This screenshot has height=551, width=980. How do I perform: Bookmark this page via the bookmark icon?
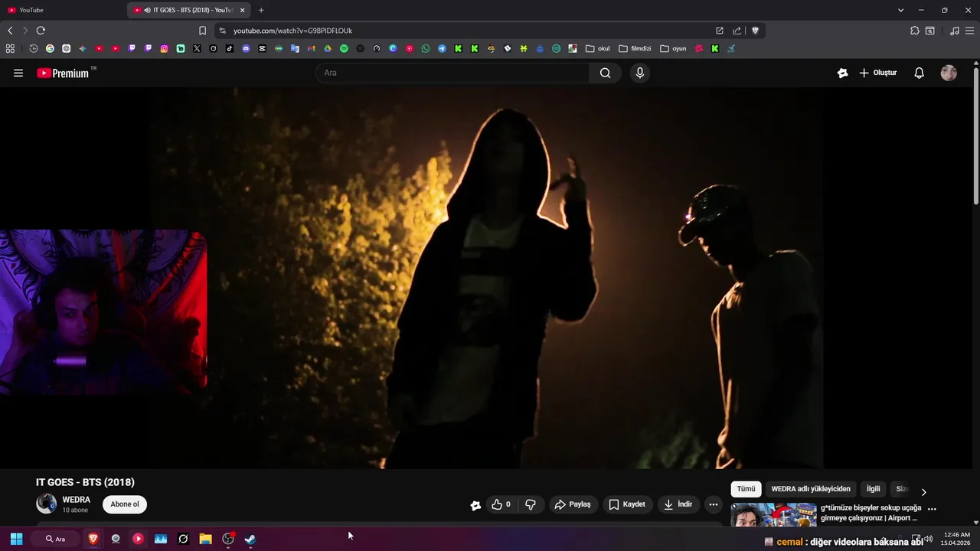202,31
